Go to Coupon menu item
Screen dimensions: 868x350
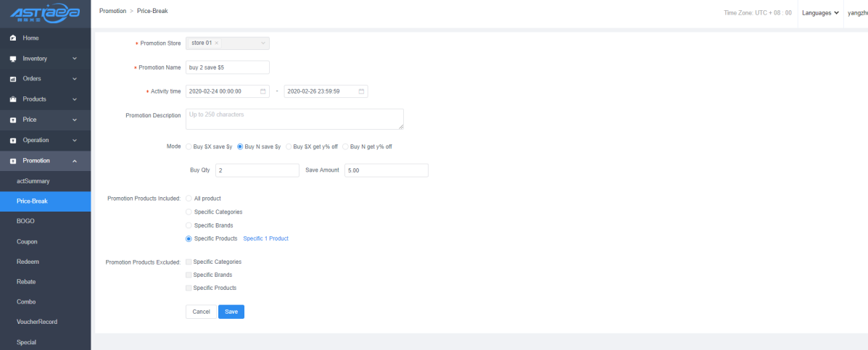(27, 241)
